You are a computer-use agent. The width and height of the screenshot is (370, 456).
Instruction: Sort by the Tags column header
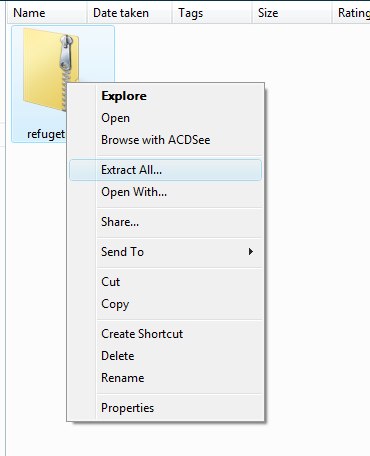click(x=212, y=13)
